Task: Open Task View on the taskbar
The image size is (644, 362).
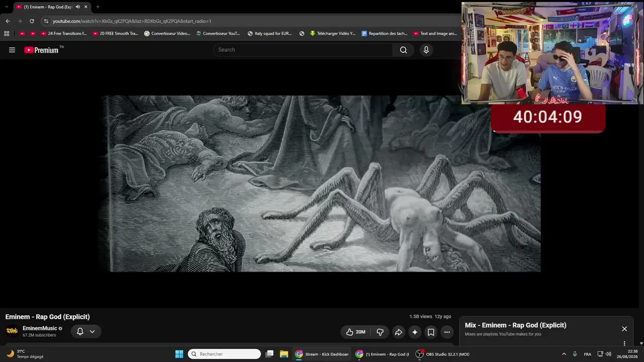Action: (270, 354)
